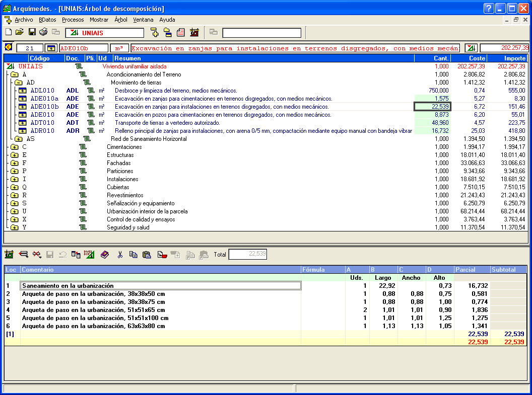Cut with the scissors icon
Image resolution: width=532 pixels, height=395 pixels.
click(120, 254)
